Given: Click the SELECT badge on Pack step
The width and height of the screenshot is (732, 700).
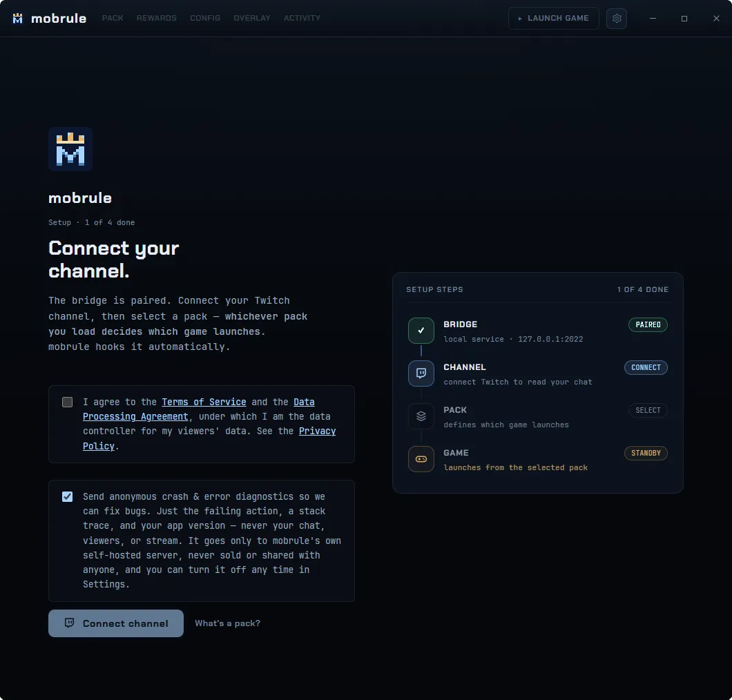Looking at the screenshot, I should point(648,410).
